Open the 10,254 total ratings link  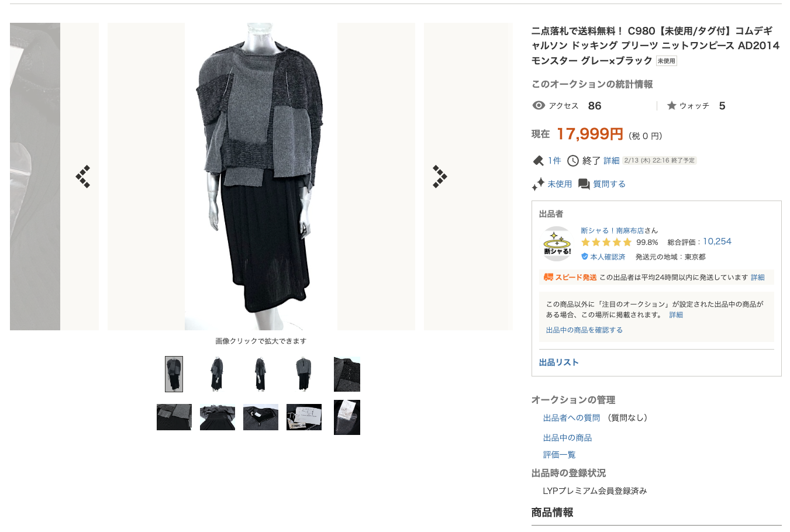click(717, 241)
